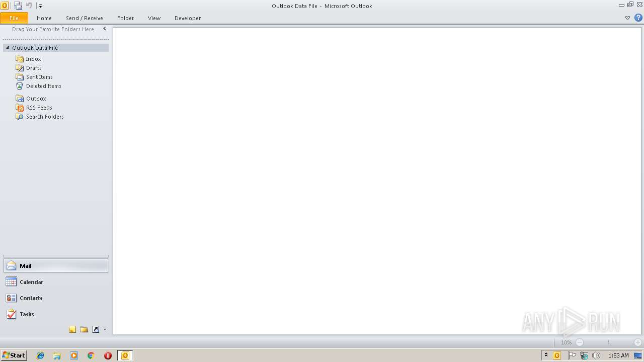This screenshot has height=362, width=644.
Task: Open Windows Media Player from taskbar
Action: coord(74,355)
